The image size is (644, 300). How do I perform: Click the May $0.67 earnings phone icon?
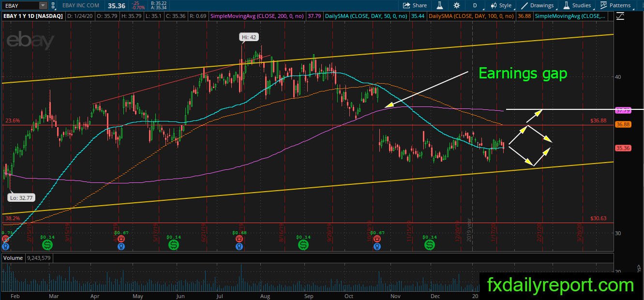121,239
